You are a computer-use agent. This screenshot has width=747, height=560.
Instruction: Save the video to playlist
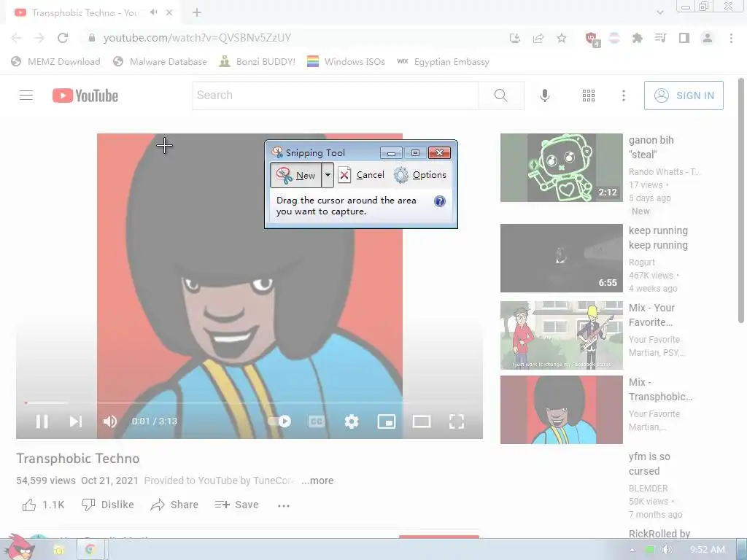pos(236,505)
